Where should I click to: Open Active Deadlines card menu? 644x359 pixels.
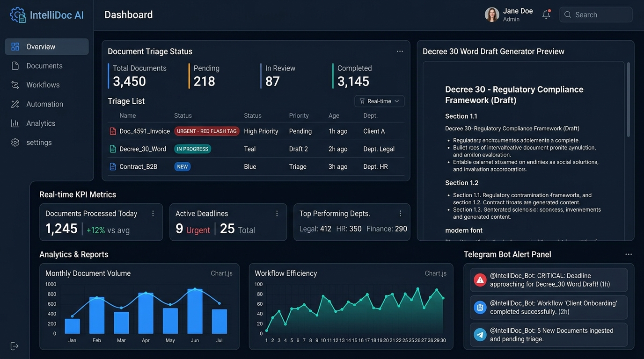[x=277, y=214]
